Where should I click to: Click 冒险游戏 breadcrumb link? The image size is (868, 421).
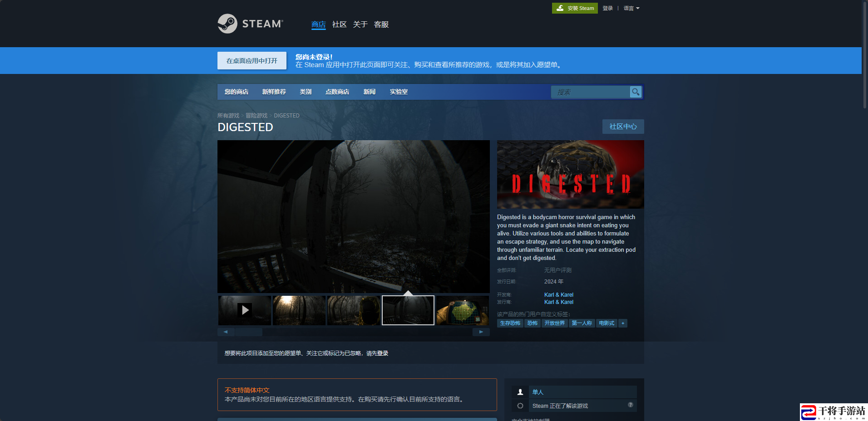pyautogui.click(x=256, y=116)
